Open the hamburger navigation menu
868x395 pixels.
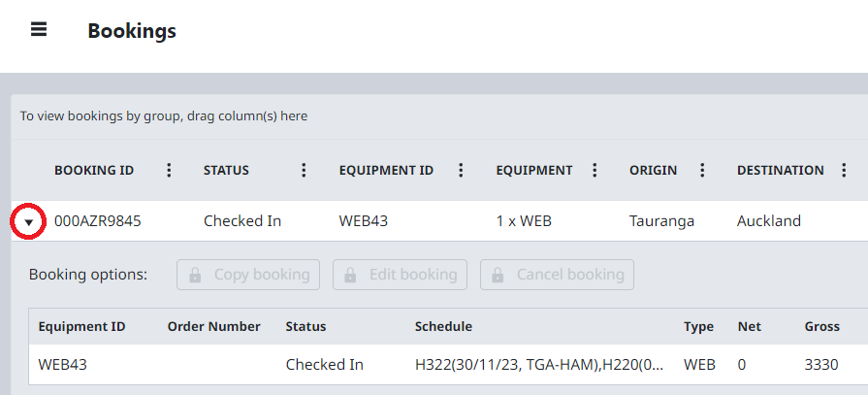(39, 29)
